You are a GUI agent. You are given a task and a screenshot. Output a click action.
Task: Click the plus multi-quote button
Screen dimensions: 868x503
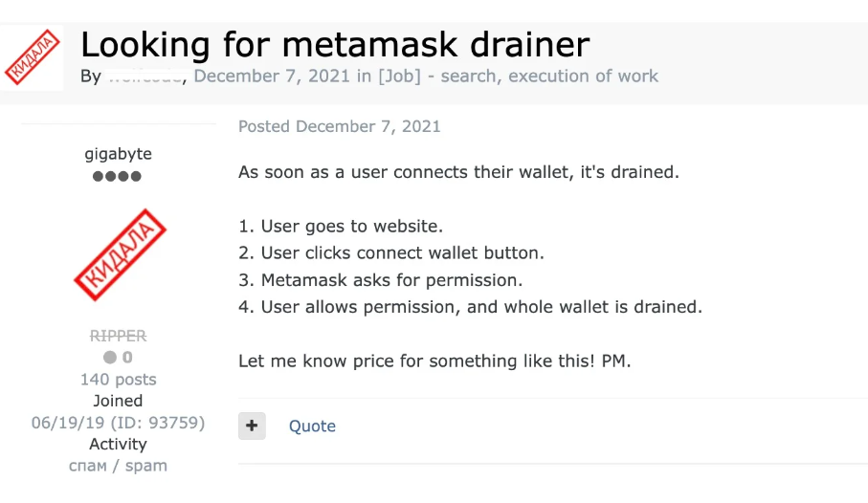(252, 426)
